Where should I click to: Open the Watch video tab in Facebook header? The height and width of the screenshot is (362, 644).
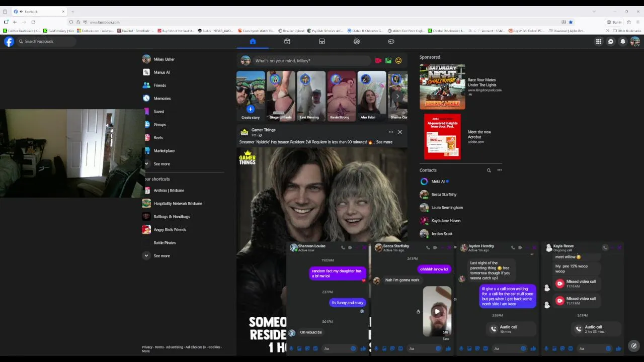(x=287, y=41)
